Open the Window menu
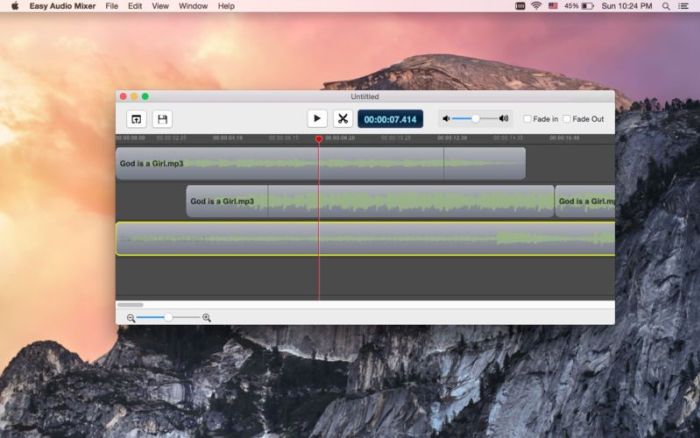The height and width of the screenshot is (438, 700). tap(193, 6)
